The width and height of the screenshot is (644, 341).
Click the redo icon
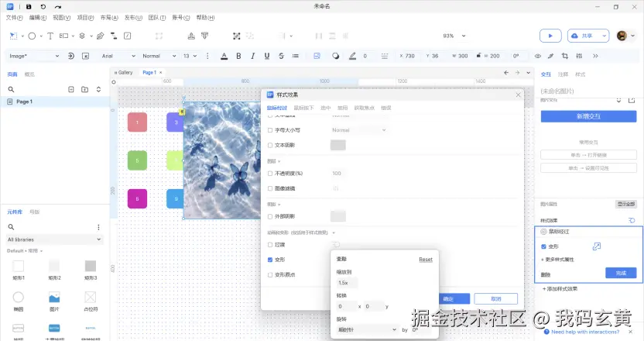(58, 6)
